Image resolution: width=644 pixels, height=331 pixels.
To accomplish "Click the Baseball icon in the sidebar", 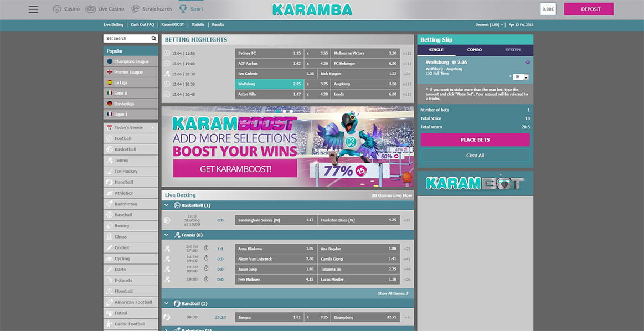I will (x=110, y=215).
